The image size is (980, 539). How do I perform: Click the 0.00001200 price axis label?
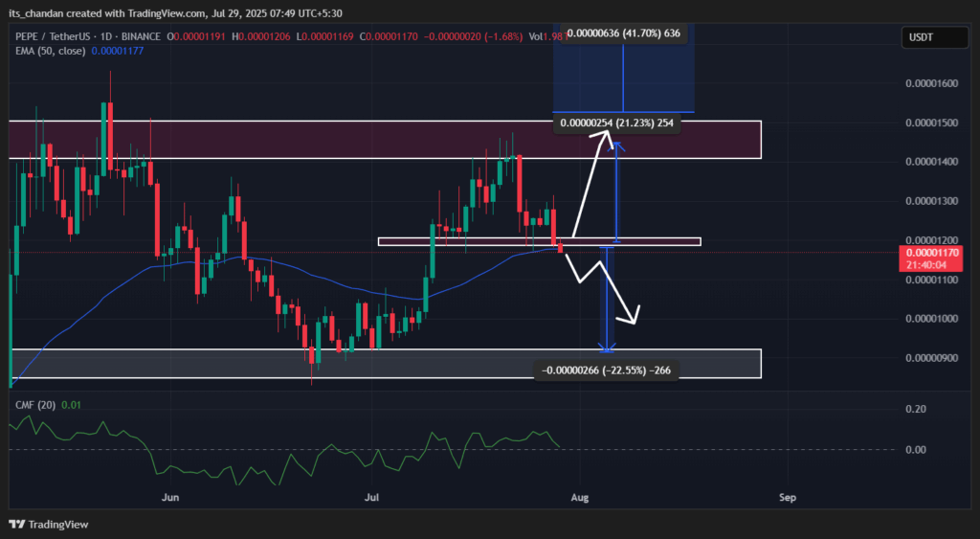[x=931, y=240]
